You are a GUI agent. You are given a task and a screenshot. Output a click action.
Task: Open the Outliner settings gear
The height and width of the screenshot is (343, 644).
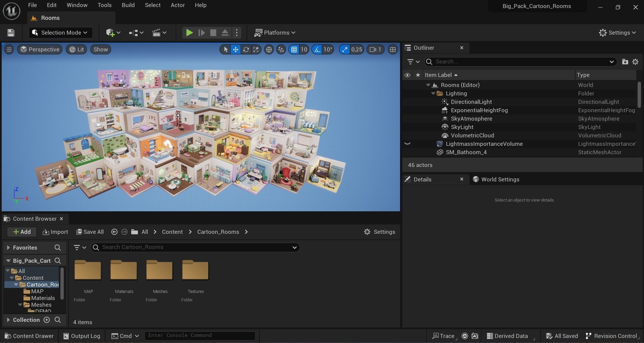tap(635, 62)
